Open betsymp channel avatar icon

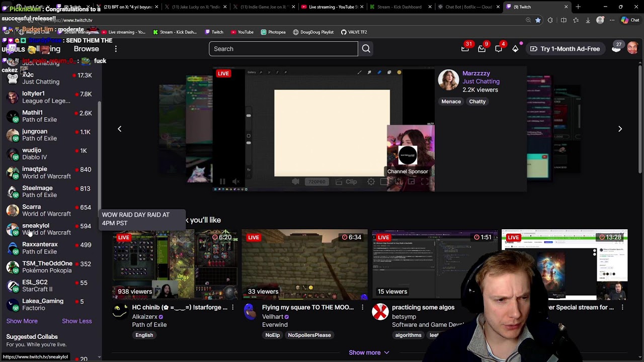point(380,312)
